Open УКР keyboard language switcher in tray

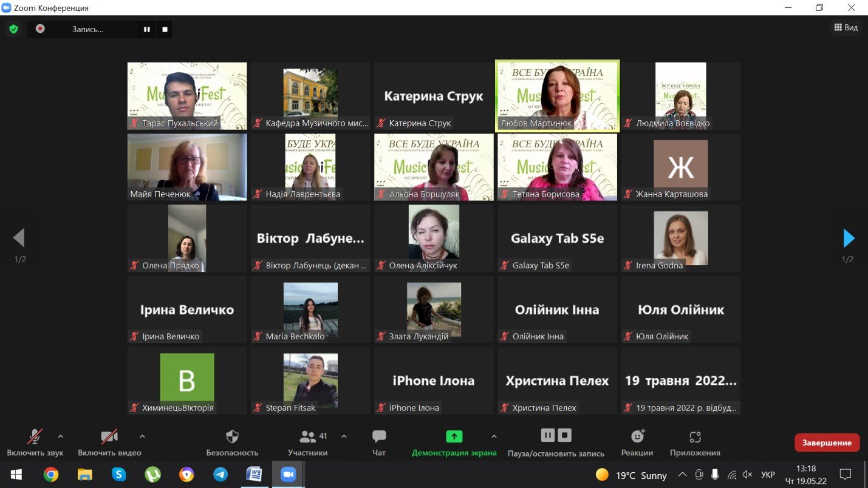[768, 475]
